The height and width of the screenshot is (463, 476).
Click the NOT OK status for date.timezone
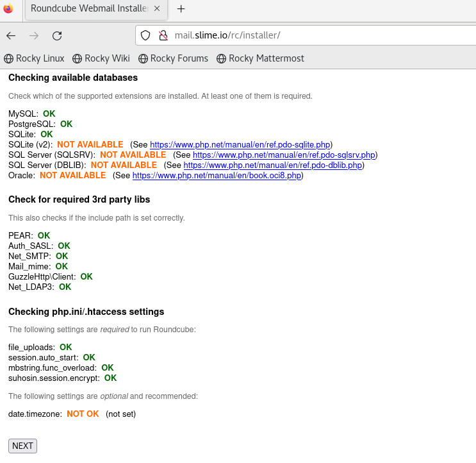(x=83, y=414)
